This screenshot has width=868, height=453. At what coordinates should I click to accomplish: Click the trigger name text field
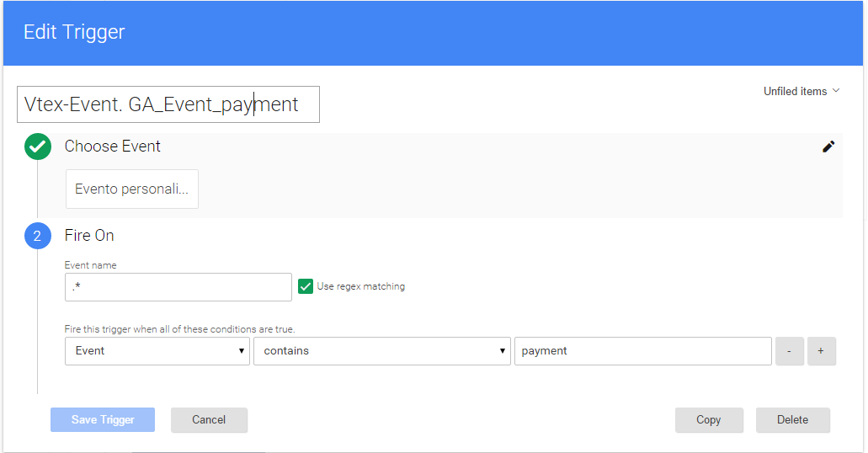click(x=168, y=104)
